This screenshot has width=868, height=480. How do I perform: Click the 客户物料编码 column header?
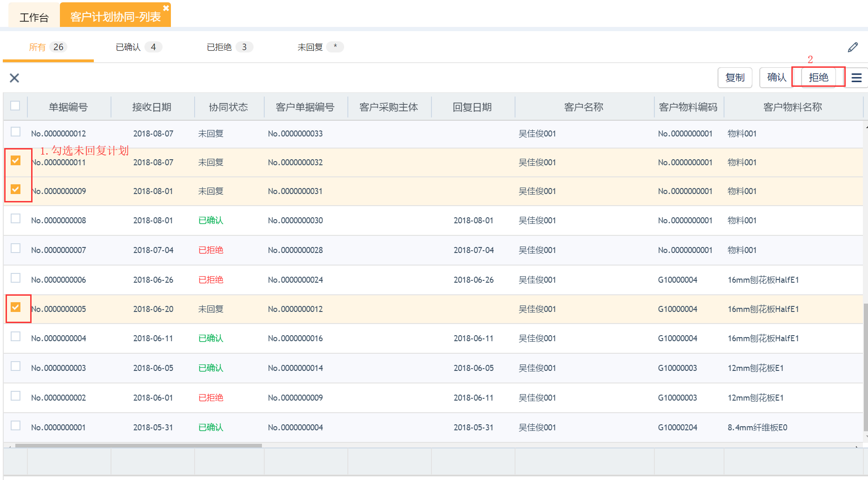pyautogui.click(x=688, y=107)
